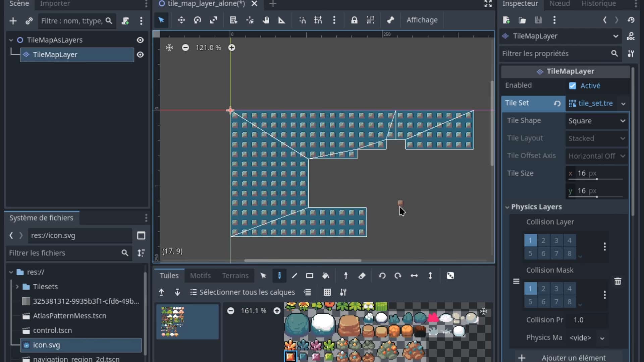The image size is (644, 362).
Task: Choose the Scale tool
Action: [214, 20]
